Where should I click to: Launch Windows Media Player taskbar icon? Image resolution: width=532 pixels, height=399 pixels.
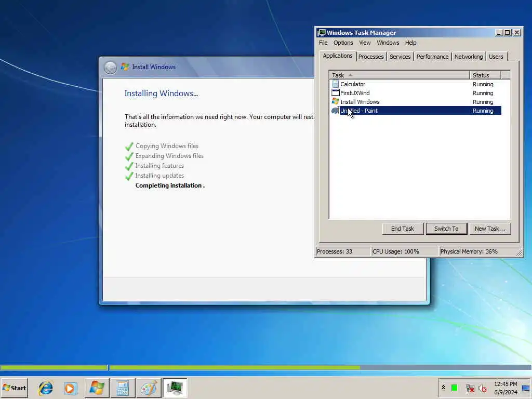pos(71,388)
